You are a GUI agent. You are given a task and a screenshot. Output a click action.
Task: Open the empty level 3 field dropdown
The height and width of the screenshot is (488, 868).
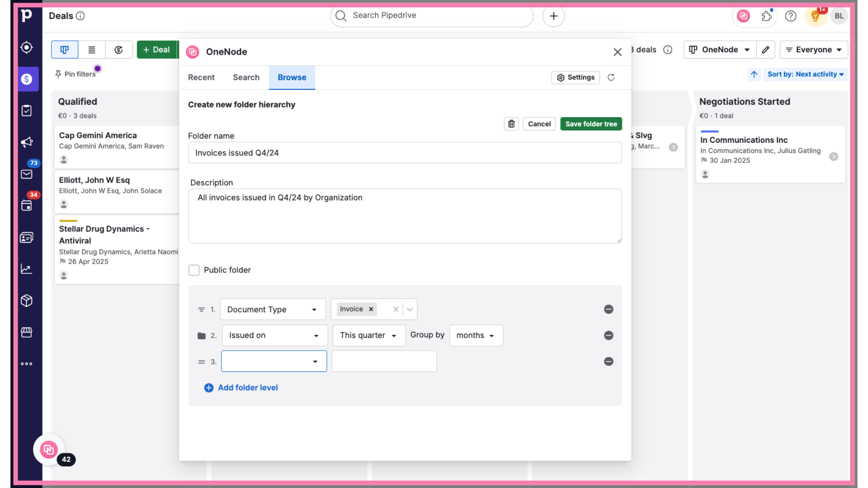tap(274, 361)
